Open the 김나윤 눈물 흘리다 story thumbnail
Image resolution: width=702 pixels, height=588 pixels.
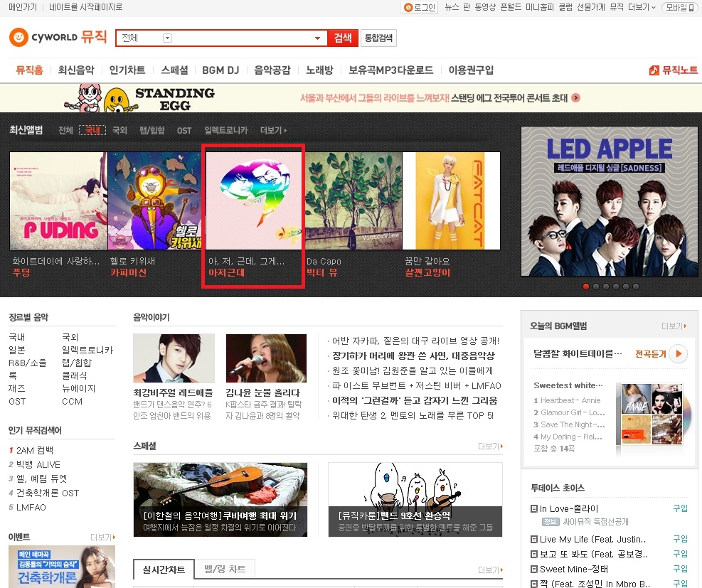267,358
